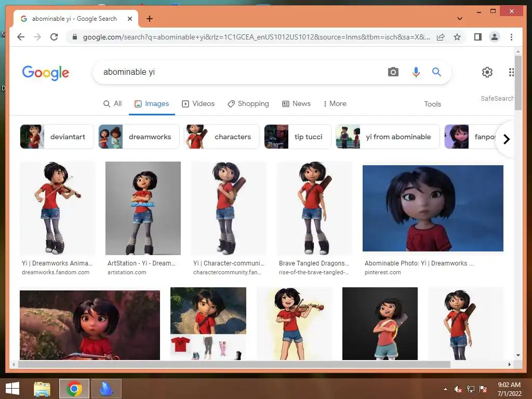The width and height of the screenshot is (532, 399).
Task: Close the abominable yi tab
Action: (129, 19)
